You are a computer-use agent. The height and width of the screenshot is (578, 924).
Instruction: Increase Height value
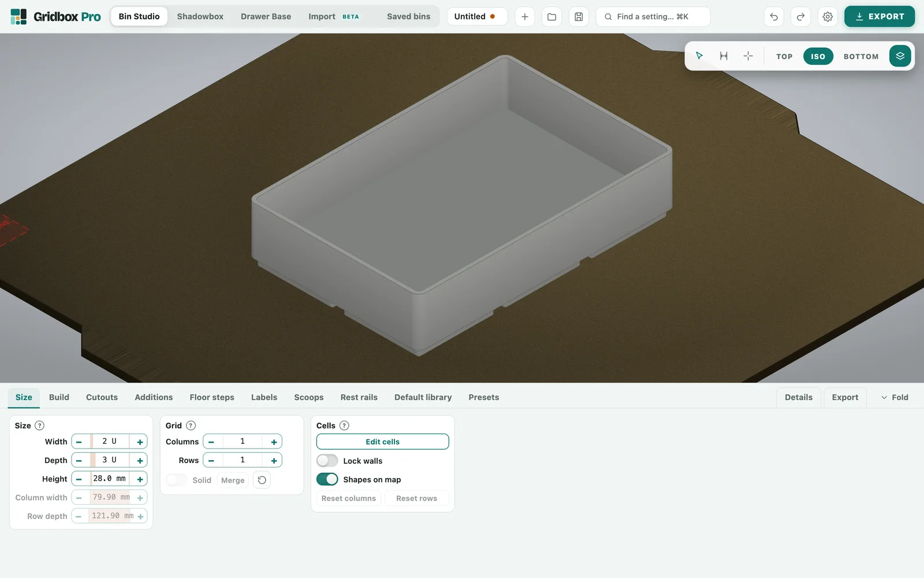(x=140, y=479)
